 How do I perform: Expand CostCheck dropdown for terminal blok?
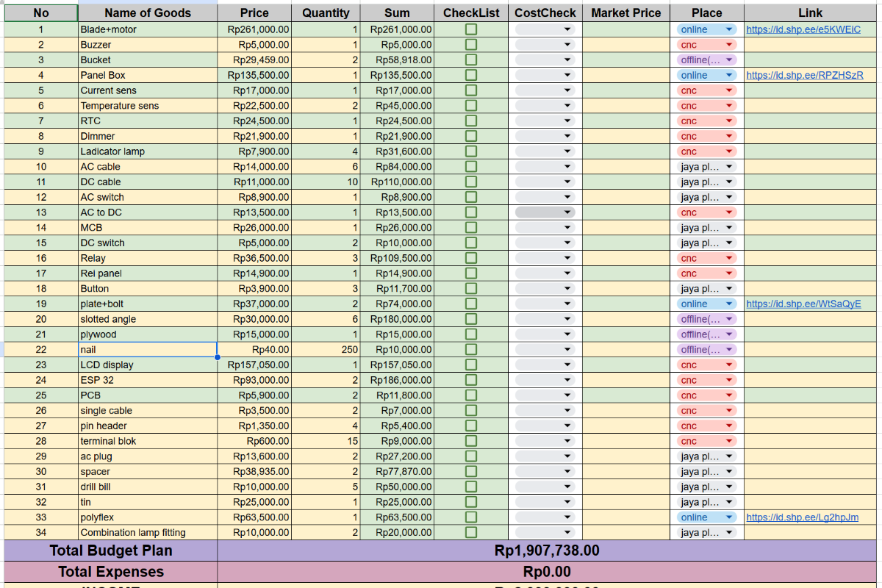point(545,441)
